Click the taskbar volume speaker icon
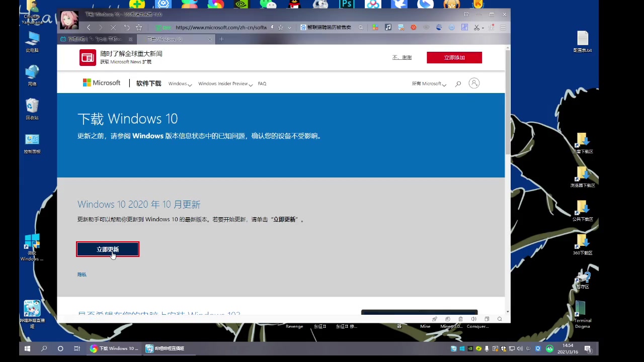The width and height of the screenshot is (644, 362). pyautogui.click(x=520, y=348)
